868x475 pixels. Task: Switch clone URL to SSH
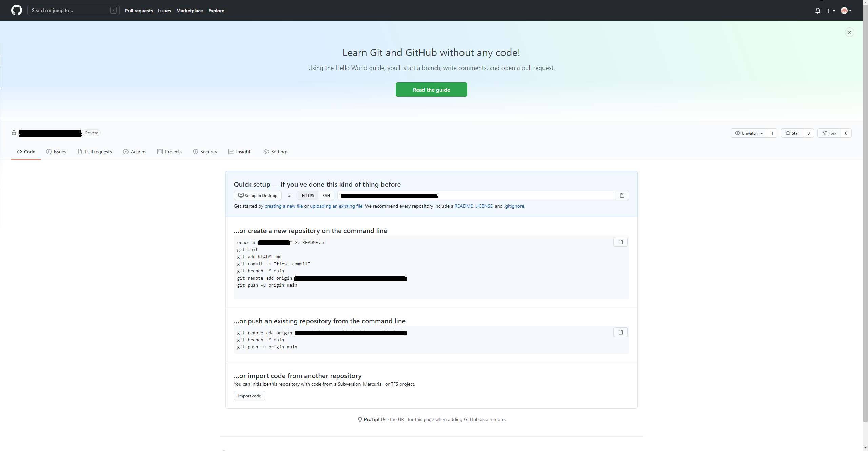(x=326, y=195)
